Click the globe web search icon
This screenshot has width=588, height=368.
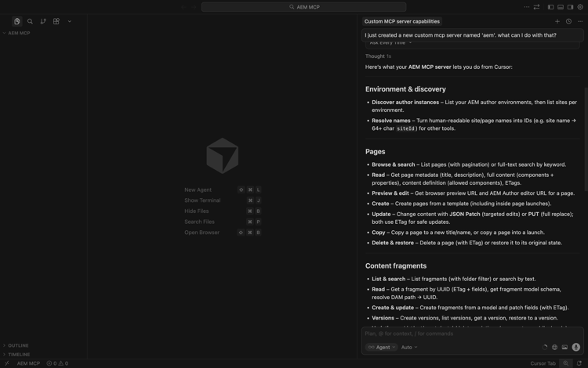tap(554, 347)
